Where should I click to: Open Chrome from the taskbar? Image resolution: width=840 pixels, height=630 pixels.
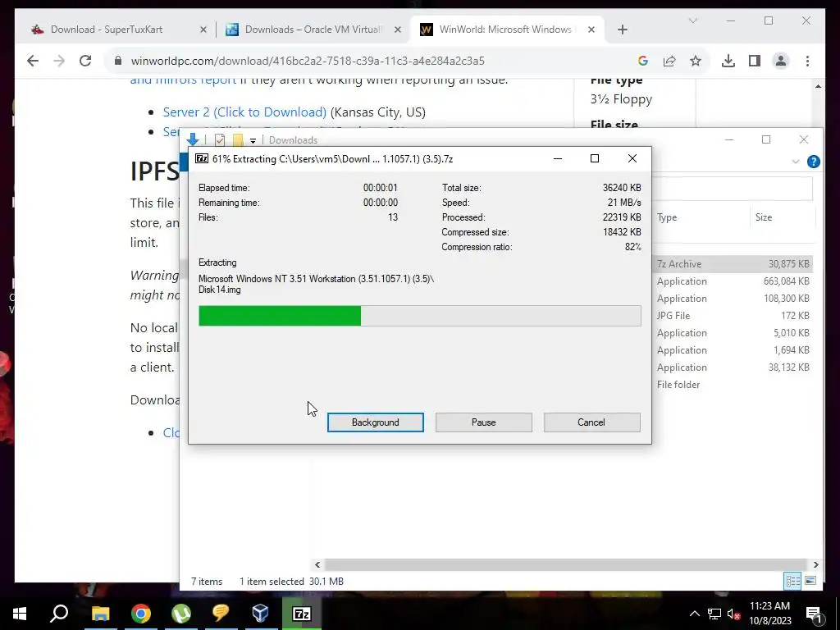tap(141, 614)
